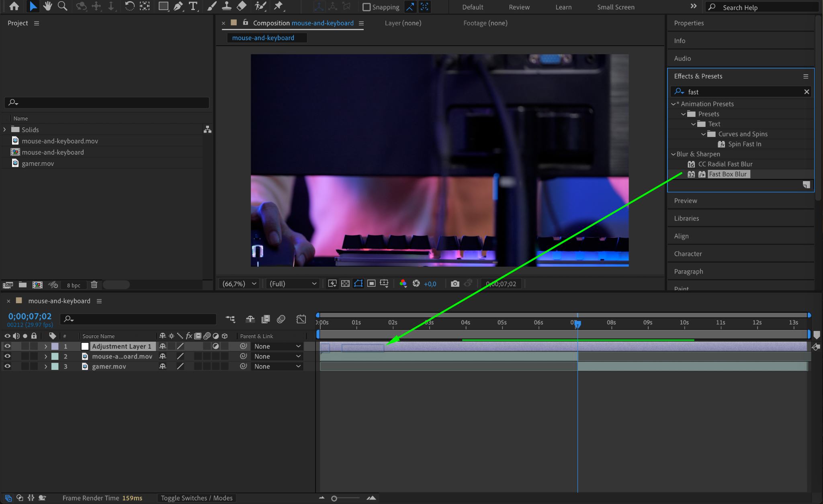Image resolution: width=823 pixels, height=504 pixels.
Task: Delete selected project item with trash icon
Action: point(94,285)
